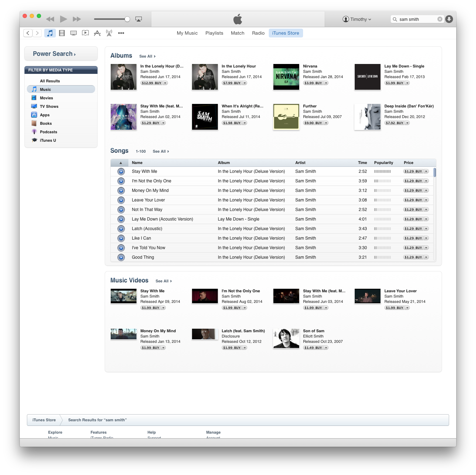
Task: Preview the song Latch (Acoustic)
Action: click(x=121, y=229)
